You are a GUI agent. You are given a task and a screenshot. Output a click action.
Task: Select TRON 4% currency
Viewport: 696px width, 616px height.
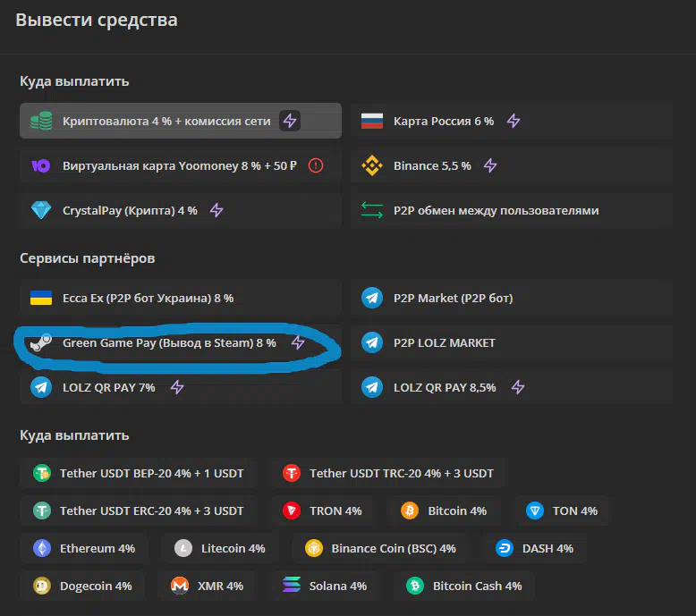322,511
